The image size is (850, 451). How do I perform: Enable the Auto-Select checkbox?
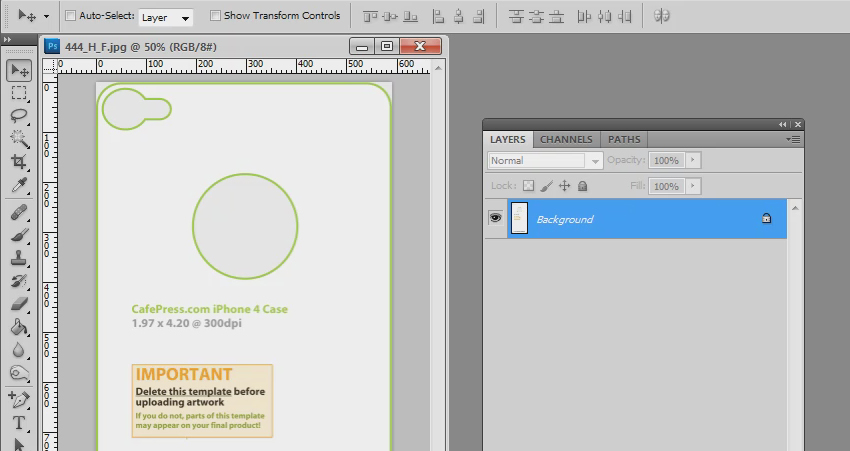(x=70, y=16)
